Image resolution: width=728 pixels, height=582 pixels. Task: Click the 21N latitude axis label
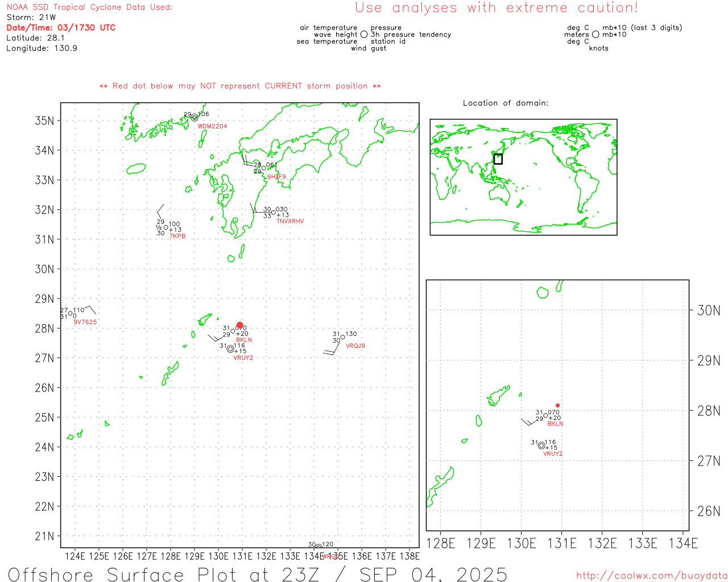click(x=45, y=536)
